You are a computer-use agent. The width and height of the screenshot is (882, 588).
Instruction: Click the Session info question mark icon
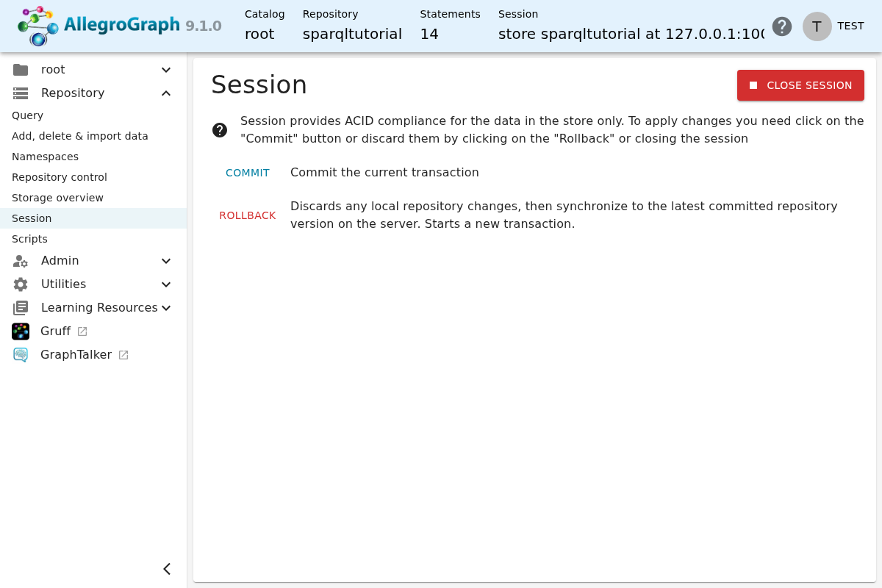[220, 130]
